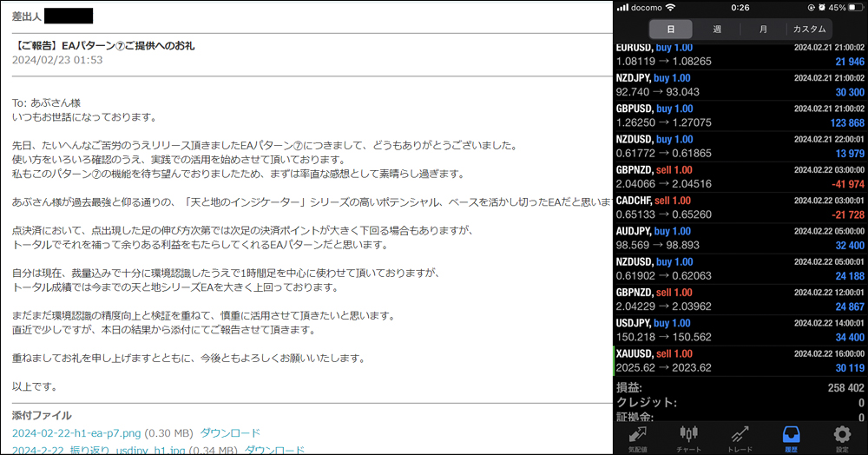Click the 0:26 clock in status bar

(x=740, y=8)
